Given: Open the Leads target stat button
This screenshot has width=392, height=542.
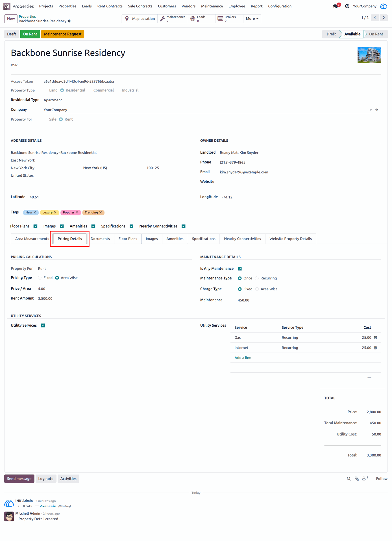Looking at the screenshot, I should point(202,19).
